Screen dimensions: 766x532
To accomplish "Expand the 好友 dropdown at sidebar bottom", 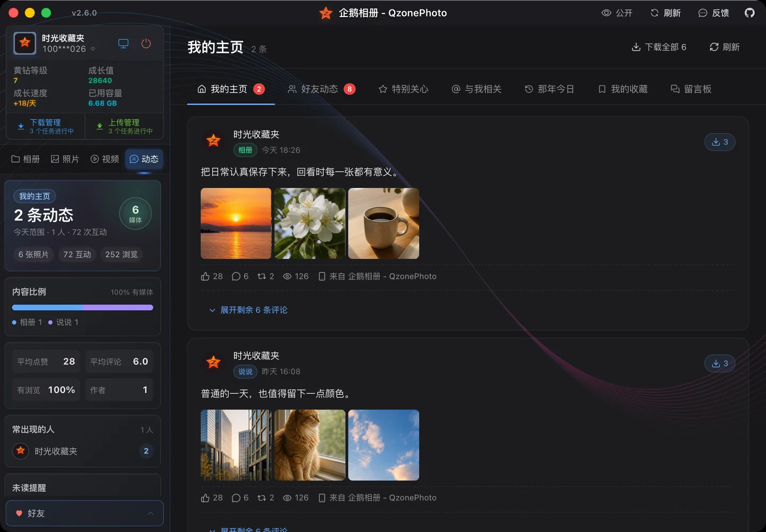I will pos(85,513).
